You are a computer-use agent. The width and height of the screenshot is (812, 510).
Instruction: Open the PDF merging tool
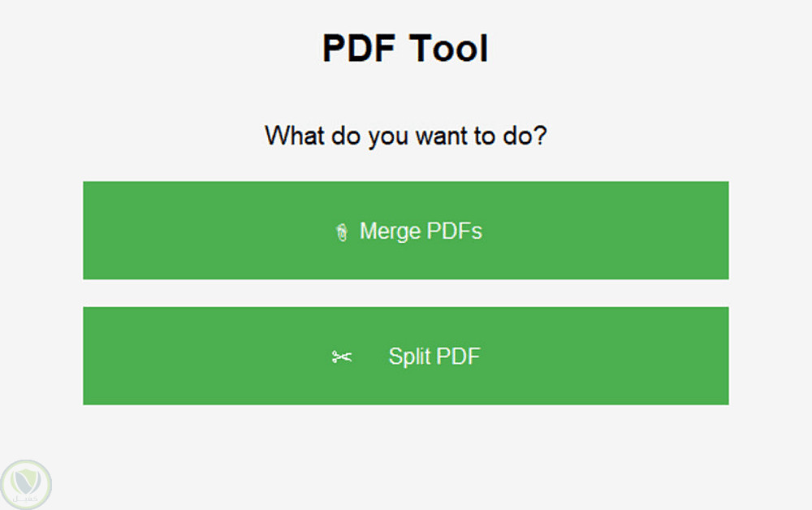tap(405, 231)
